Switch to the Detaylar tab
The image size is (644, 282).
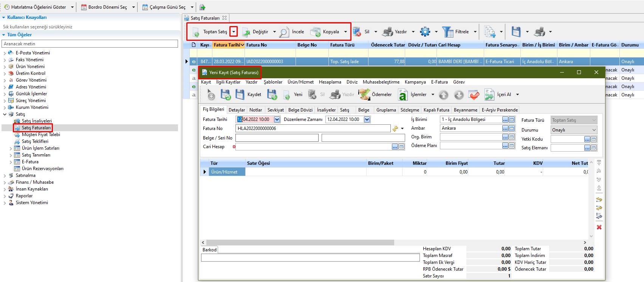[237, 110]
